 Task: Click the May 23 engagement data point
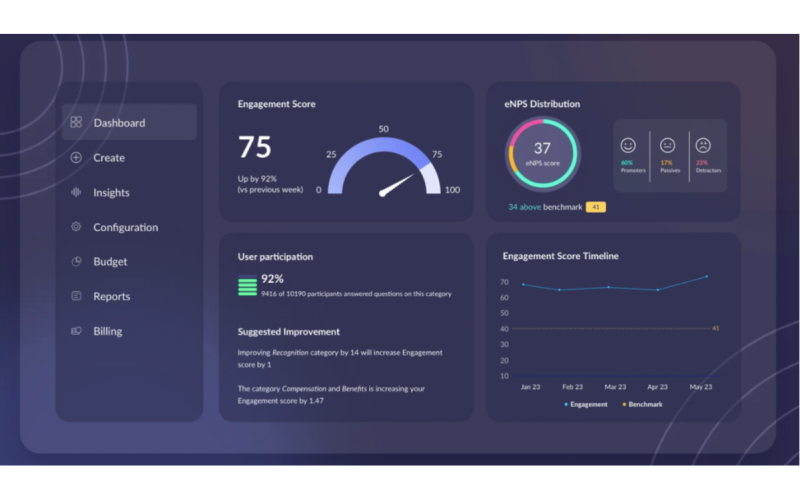point(707,277)
